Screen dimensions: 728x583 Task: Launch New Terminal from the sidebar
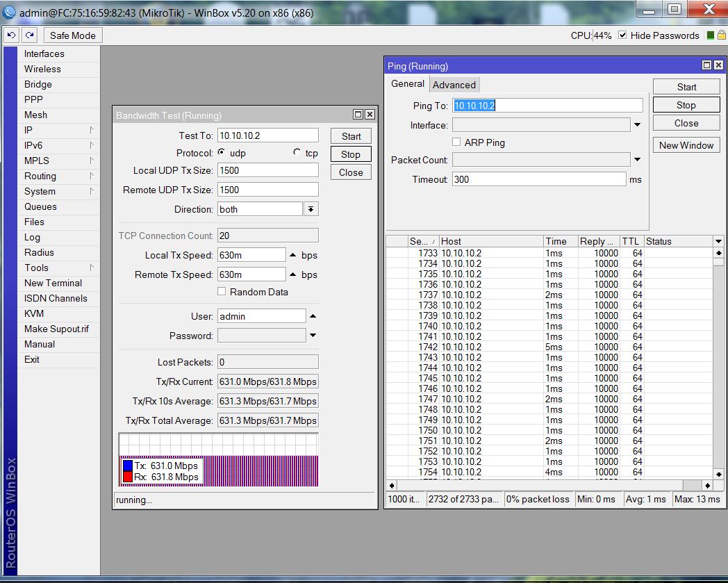click(58, 283)
